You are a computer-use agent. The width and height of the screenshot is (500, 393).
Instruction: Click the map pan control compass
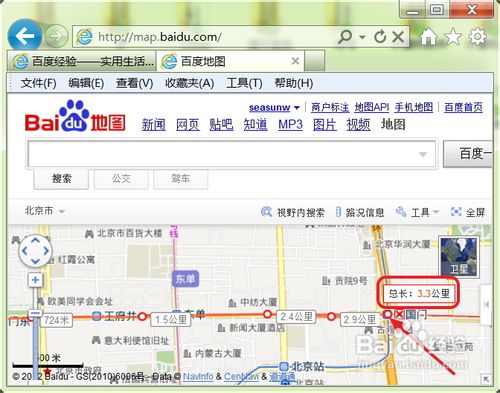(35, 251)
